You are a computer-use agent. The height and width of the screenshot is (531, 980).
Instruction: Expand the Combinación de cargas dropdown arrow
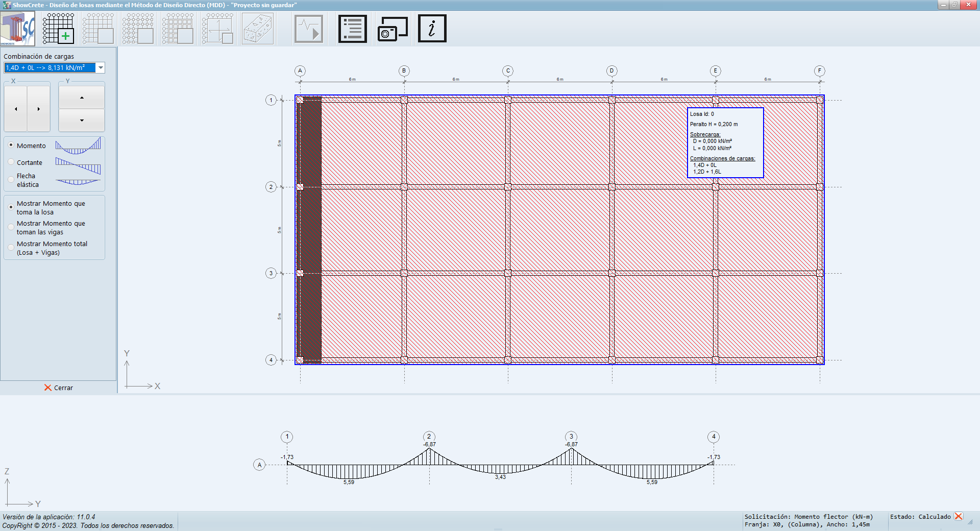pyautogui.click(x=101, y=68)
